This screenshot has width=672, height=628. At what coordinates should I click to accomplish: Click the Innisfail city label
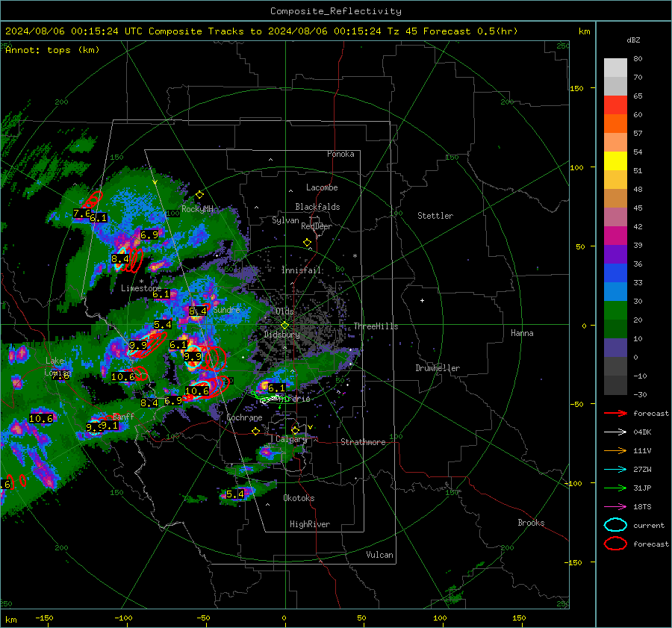301,270
